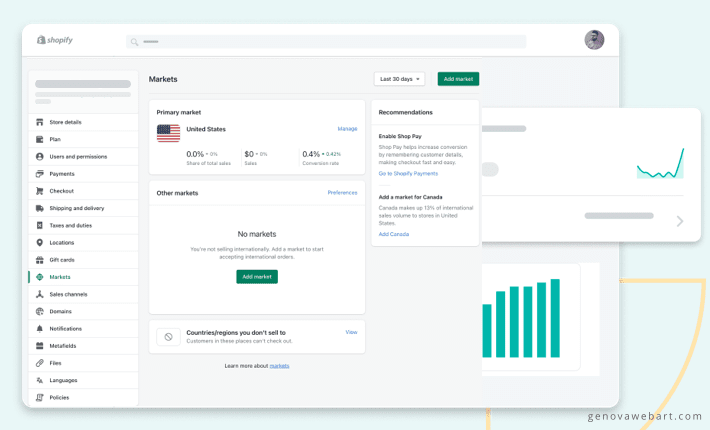The height and width of the screenshot is (430, 710).
Task: Select Taxes and duties
Action: [83, 225]
